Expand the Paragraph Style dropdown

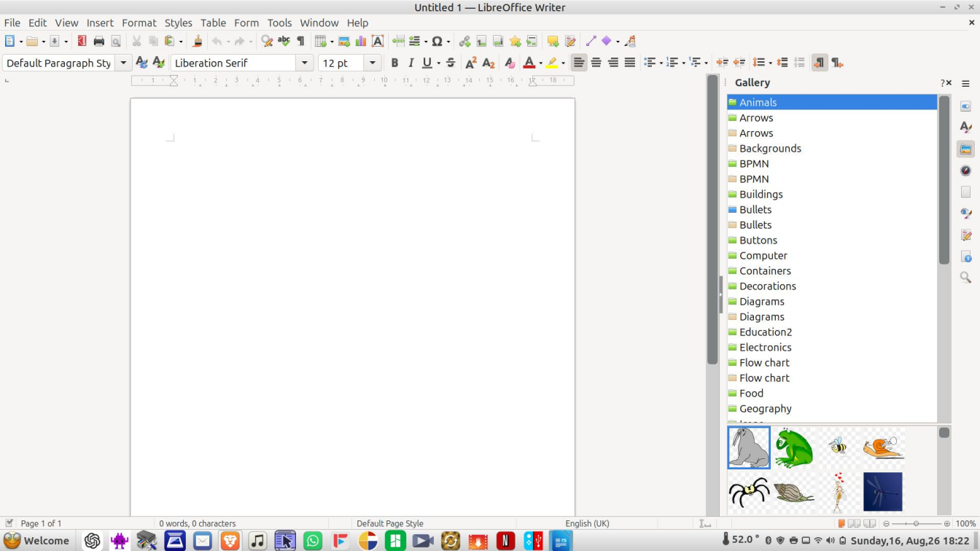point(123,63)
